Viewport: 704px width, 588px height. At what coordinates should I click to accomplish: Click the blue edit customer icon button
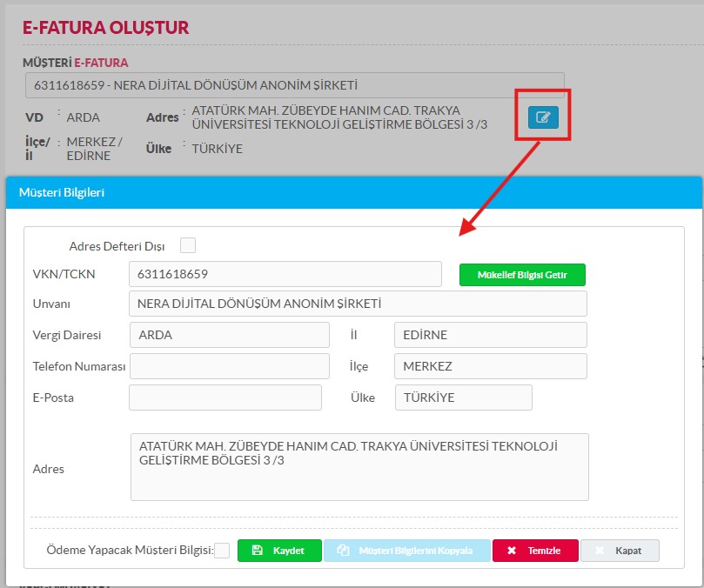pyautogui.click(x=543, y=117)
